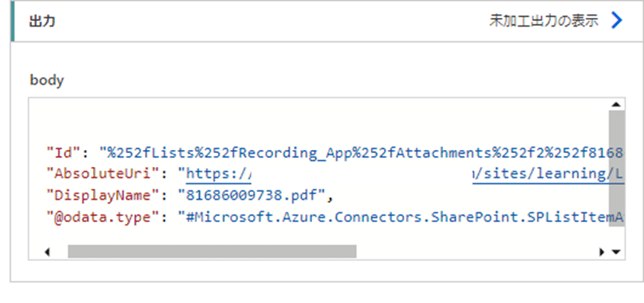Click the "AbsoluteUri" key text

(x=102, y=174)
